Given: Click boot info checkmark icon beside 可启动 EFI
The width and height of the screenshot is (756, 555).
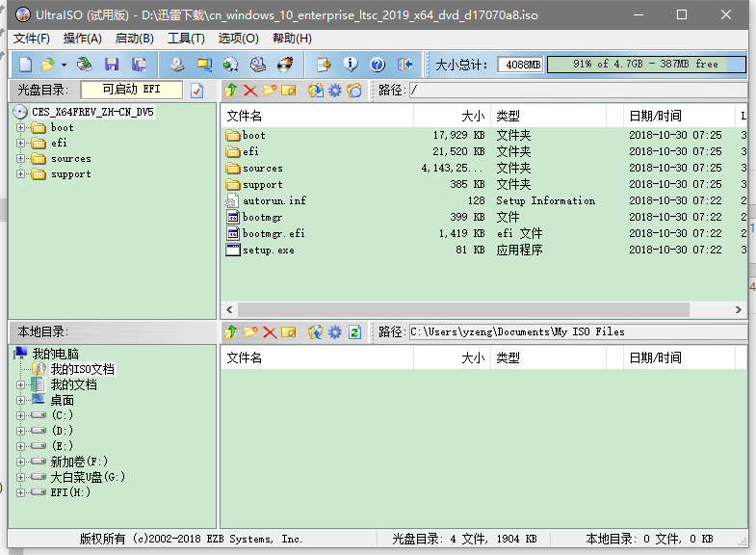Looking at the screenshot, I should click(x=196, y=91).
